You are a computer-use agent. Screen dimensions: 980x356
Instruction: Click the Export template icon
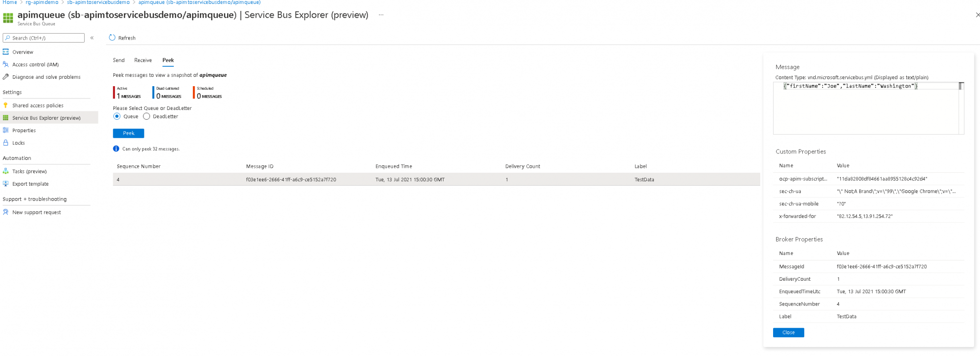6,184
